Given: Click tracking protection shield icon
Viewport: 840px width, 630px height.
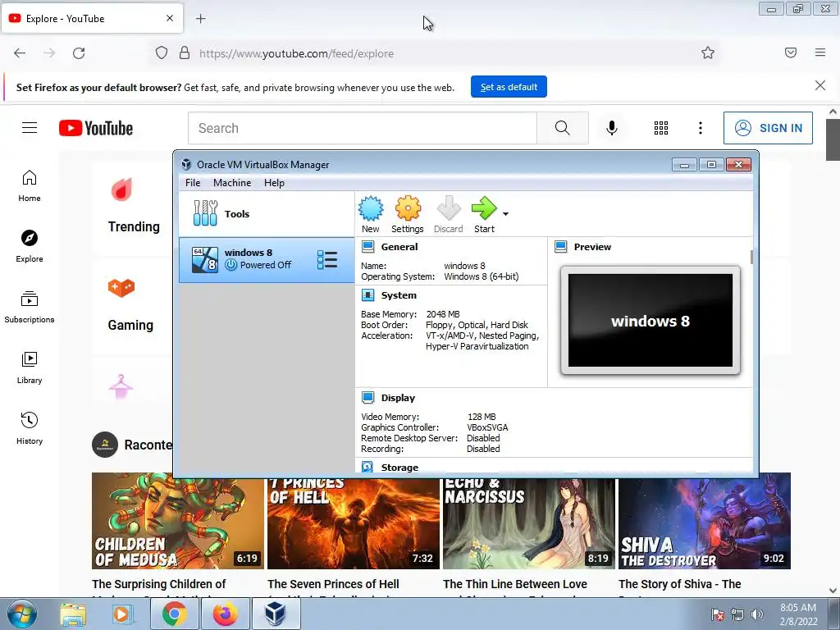Looking at the screenshot, I should click(x=162, y=53).
